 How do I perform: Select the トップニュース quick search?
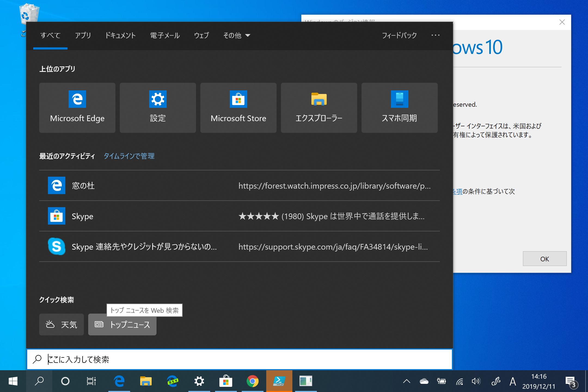(x=122, y=324)
